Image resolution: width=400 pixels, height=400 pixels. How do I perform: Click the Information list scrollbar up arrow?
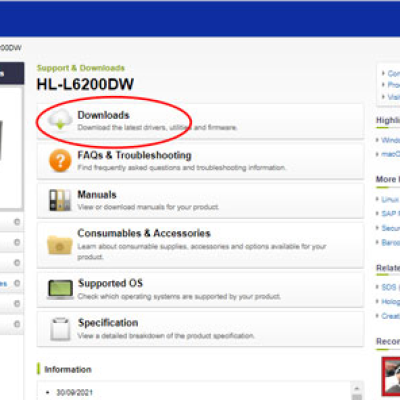357,388
